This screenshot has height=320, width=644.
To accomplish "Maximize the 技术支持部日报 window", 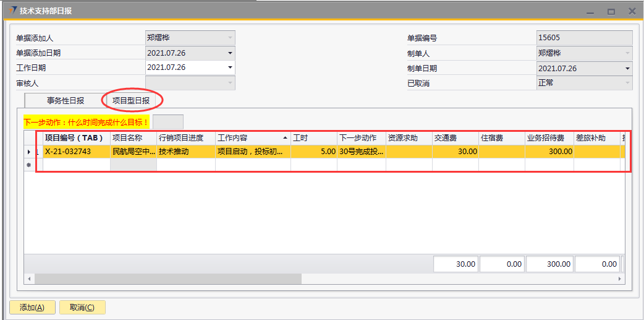I will 611,11.
